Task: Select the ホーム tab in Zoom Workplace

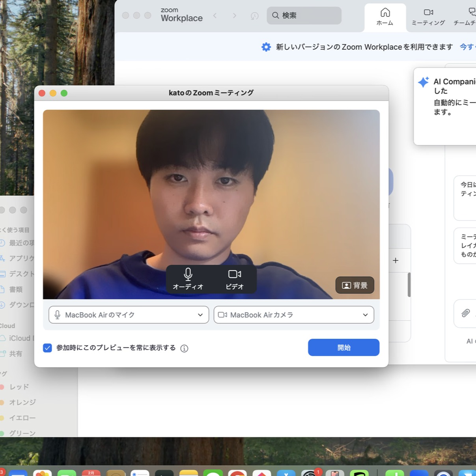Action: click(385, 17)
